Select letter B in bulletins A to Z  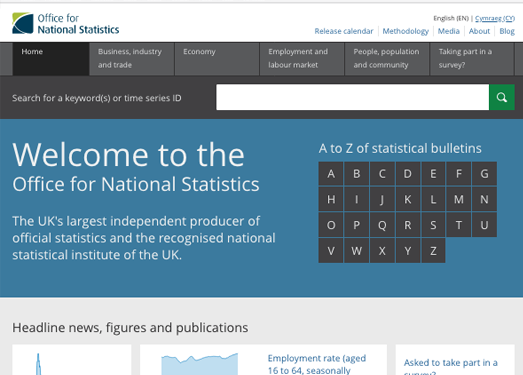click(357, 174)
